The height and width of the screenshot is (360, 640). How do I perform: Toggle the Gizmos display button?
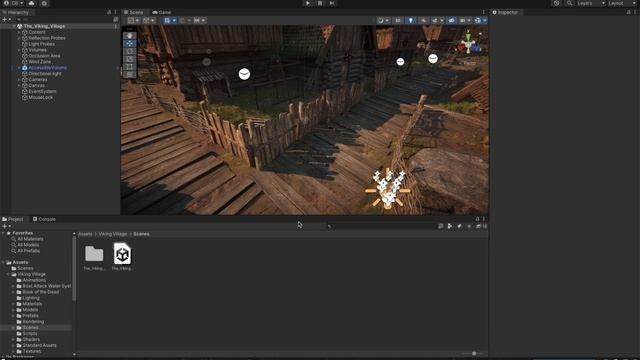coord(478,20)
